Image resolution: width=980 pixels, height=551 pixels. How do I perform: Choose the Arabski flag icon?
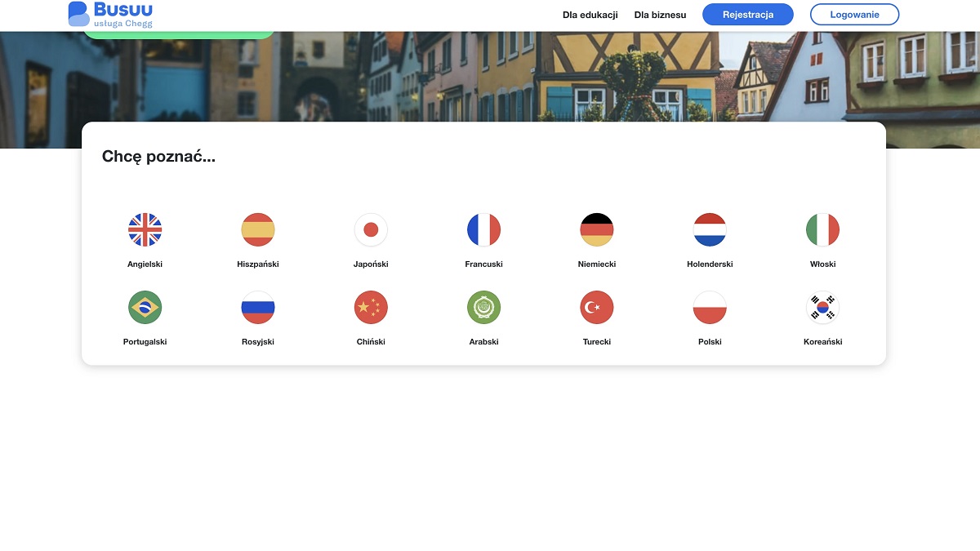tap(483, 308)
